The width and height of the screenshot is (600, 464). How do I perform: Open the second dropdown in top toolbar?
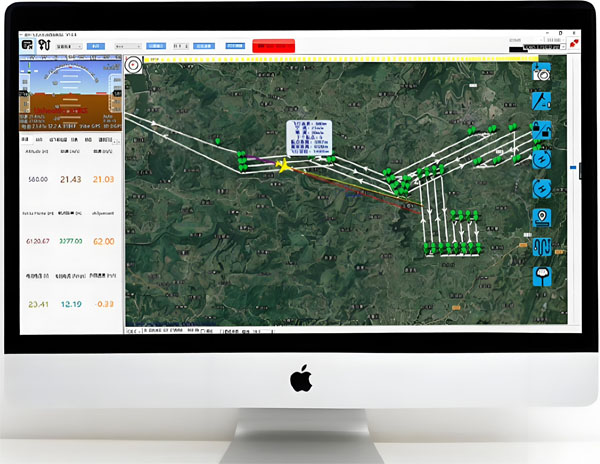tap(127, 46)
